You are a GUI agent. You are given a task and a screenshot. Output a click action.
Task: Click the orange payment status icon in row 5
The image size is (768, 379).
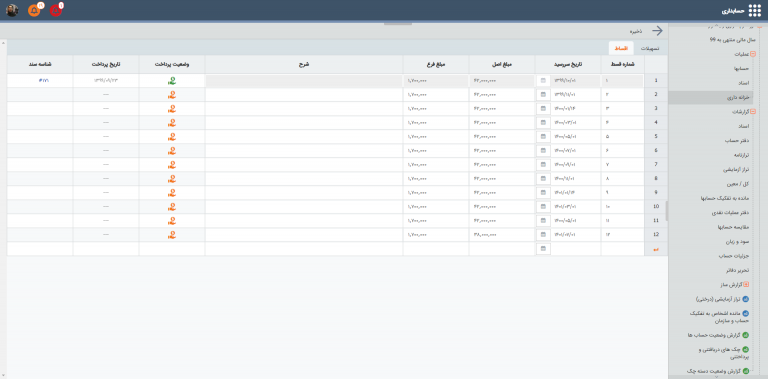point(171,137)
